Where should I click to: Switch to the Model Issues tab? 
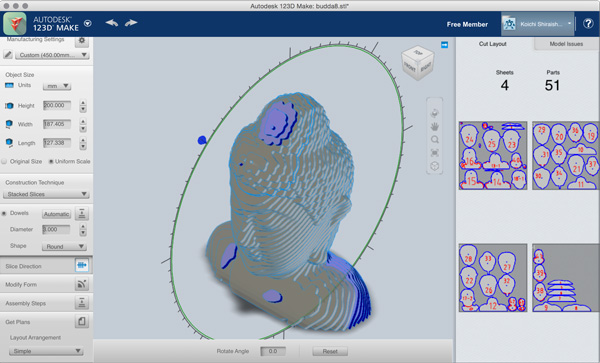point(566,44)
